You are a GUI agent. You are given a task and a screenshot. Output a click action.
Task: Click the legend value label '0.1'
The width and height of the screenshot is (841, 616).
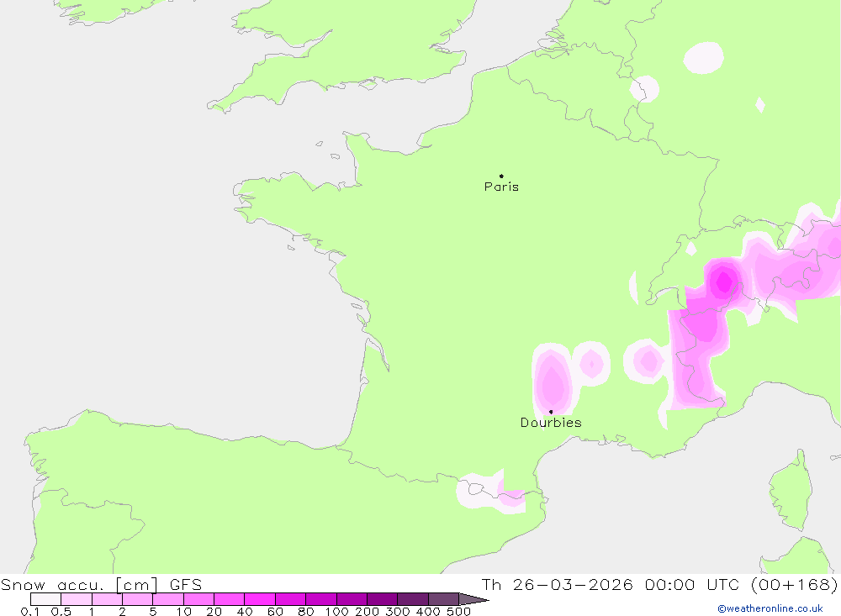(30, 612)
